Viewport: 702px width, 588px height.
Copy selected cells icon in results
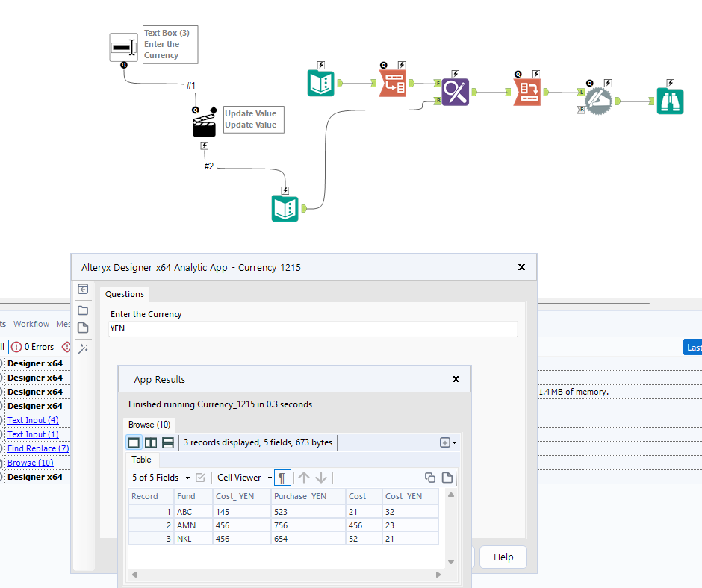pos(430,478)
